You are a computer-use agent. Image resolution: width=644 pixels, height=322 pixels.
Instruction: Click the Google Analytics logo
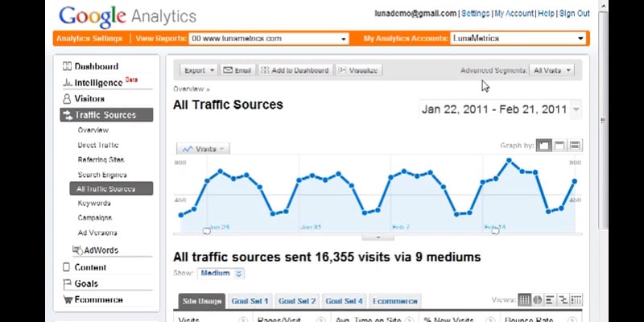(128, 16)
